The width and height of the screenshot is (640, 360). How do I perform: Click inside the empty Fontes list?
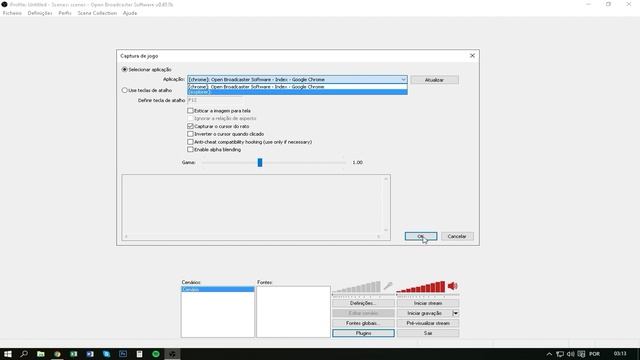point(293,311)
